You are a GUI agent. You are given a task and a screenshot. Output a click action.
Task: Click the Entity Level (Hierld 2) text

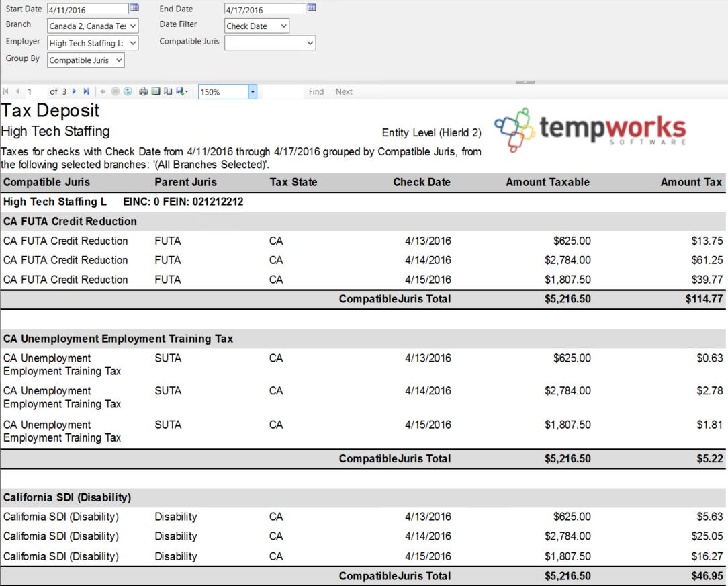(x=431, y=133)
